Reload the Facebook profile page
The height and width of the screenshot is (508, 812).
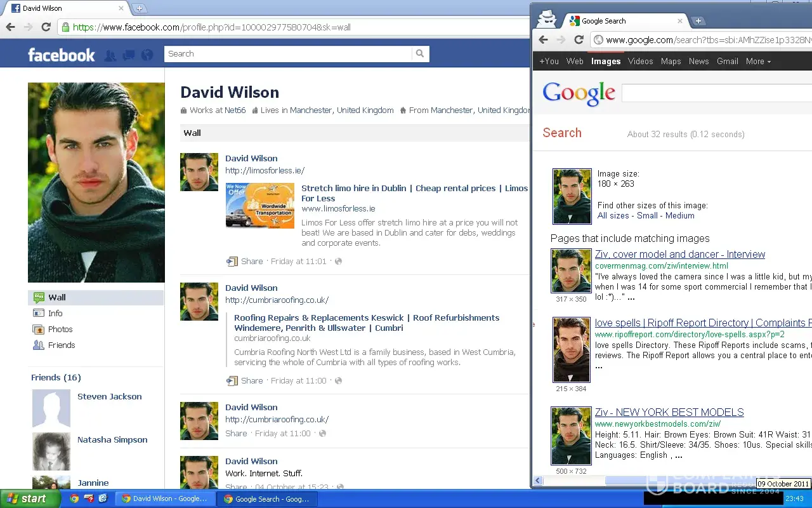click(46, 27)
